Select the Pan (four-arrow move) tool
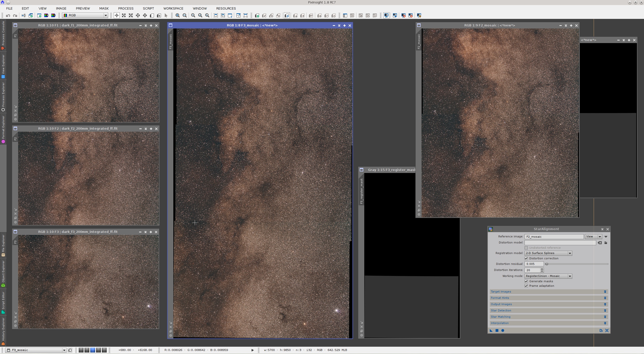Viewport: 644px width, 354px height. 145,15
